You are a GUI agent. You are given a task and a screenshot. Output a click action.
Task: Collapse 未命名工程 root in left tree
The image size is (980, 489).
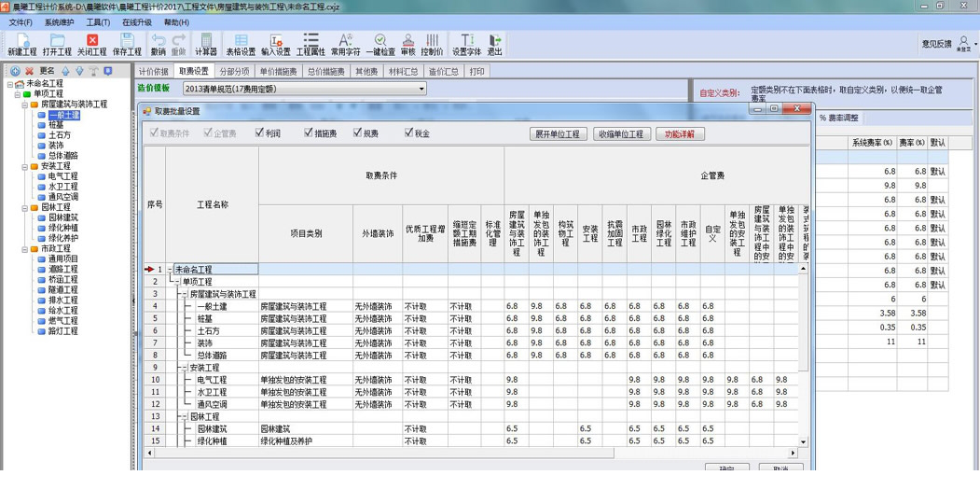pos(10,84)
